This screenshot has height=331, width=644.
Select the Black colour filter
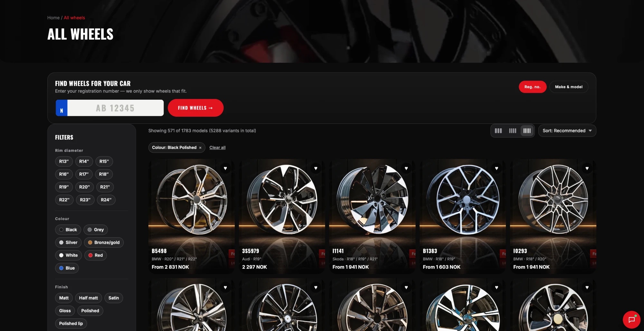click(68, 230)
